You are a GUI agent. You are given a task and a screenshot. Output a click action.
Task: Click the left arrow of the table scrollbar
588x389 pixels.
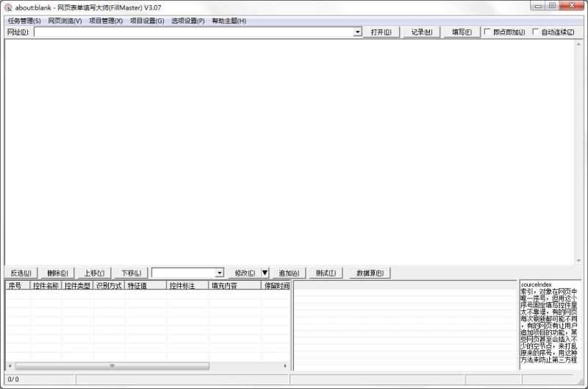[x=10, y=365]
